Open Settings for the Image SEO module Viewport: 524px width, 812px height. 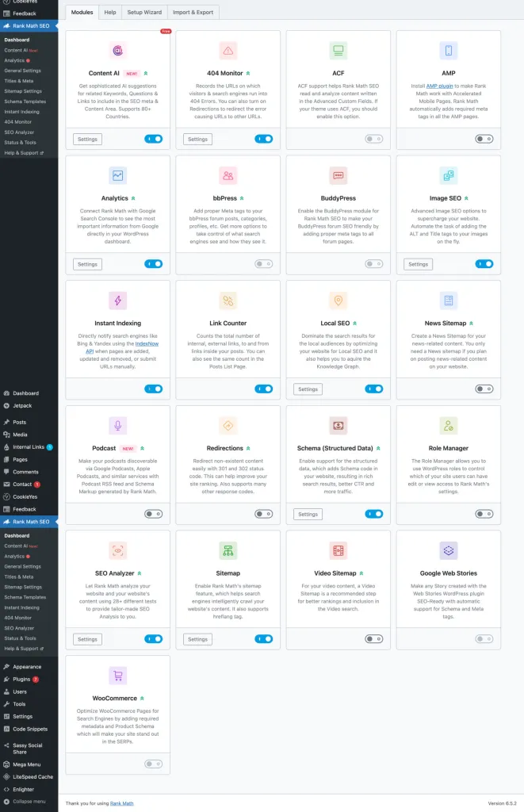[419, 265]
